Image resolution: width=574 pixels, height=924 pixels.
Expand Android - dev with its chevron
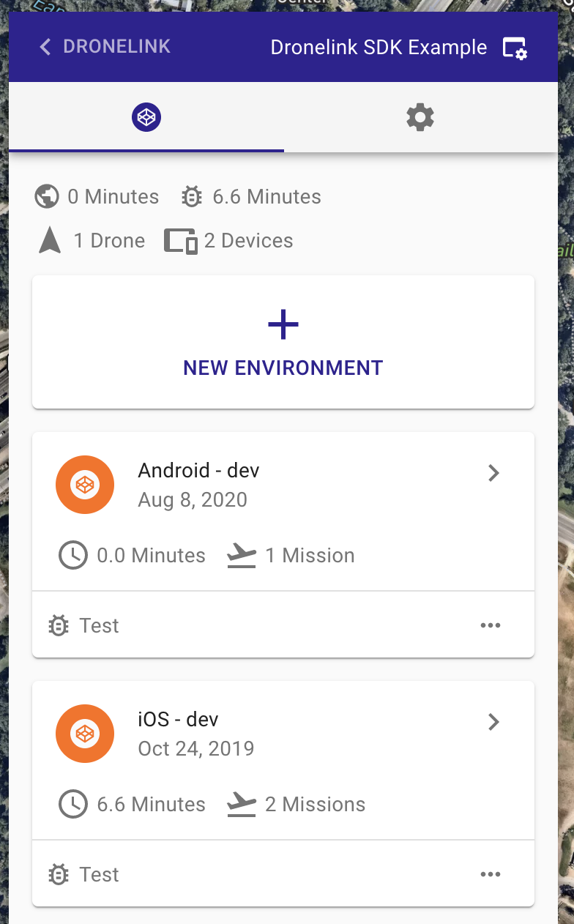pos(494,474)
